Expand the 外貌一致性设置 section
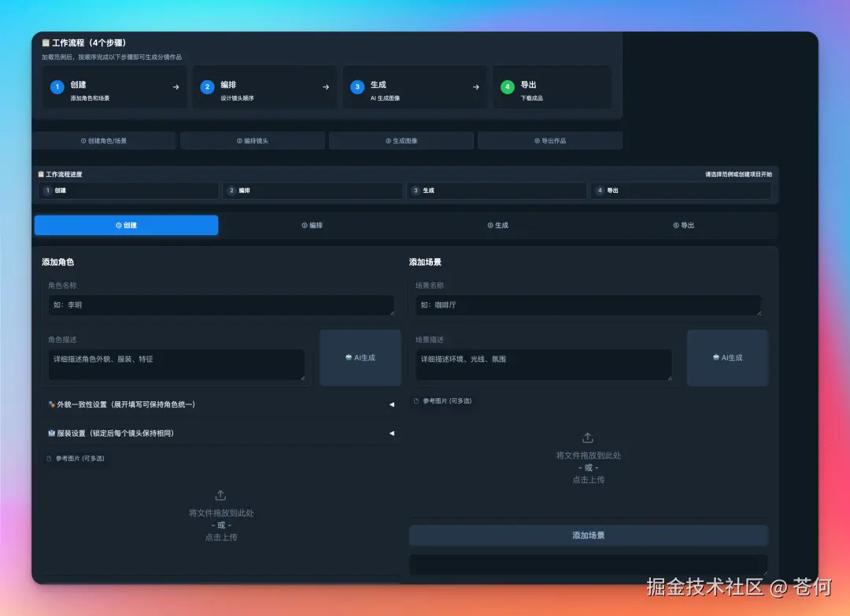Viewport: 850px width, 616px height. tap(221, 404)
